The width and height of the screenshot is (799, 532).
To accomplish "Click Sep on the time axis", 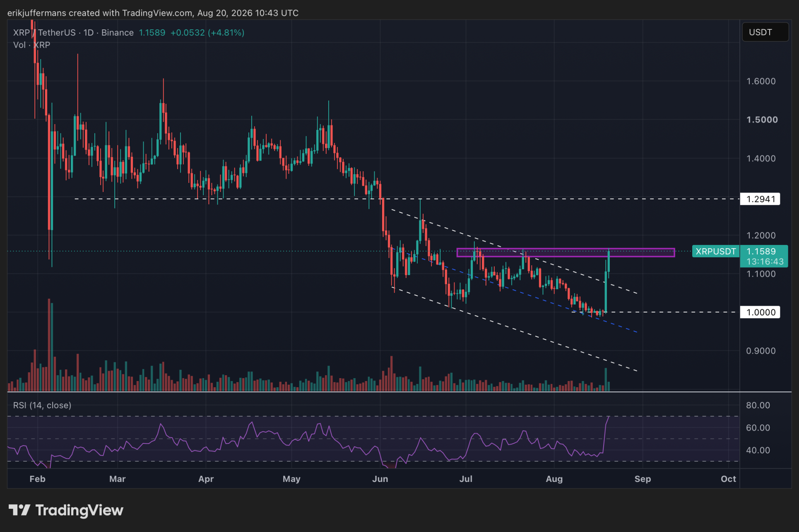I will pos(643,479).
